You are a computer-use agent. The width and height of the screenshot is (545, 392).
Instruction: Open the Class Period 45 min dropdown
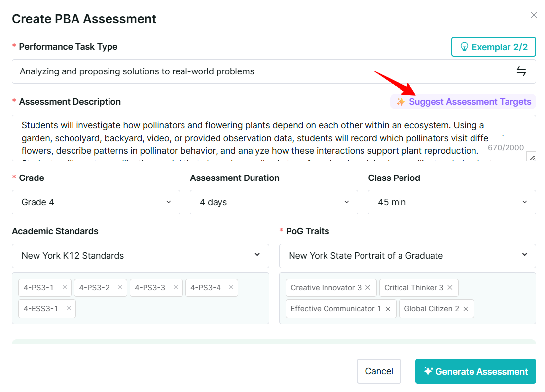(452, 202)
